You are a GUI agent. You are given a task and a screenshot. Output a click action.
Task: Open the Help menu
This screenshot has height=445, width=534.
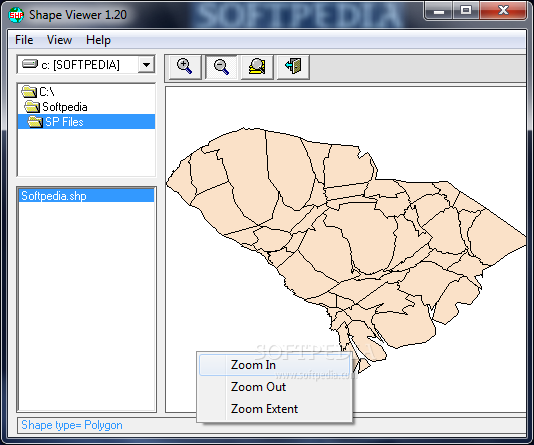coord(98,40)
